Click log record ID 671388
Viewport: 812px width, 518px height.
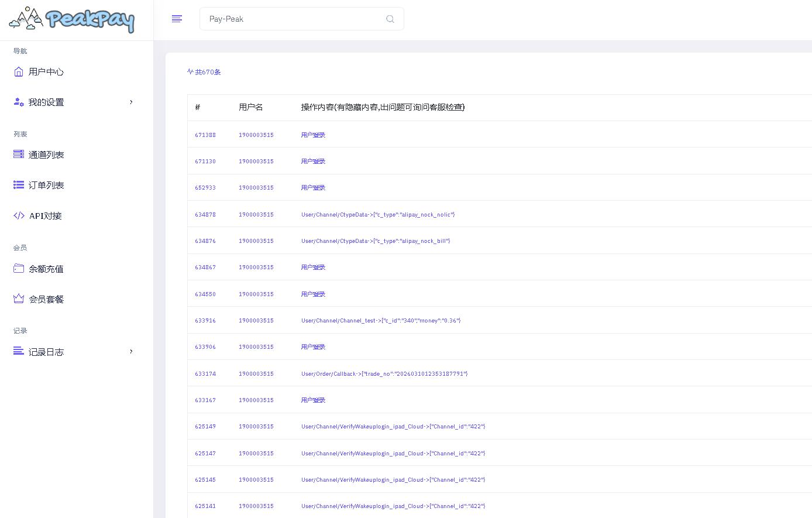[205, 135]
